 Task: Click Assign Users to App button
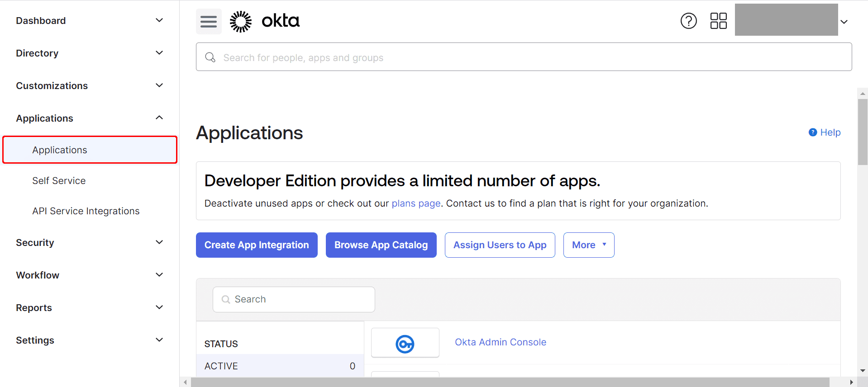500,245
